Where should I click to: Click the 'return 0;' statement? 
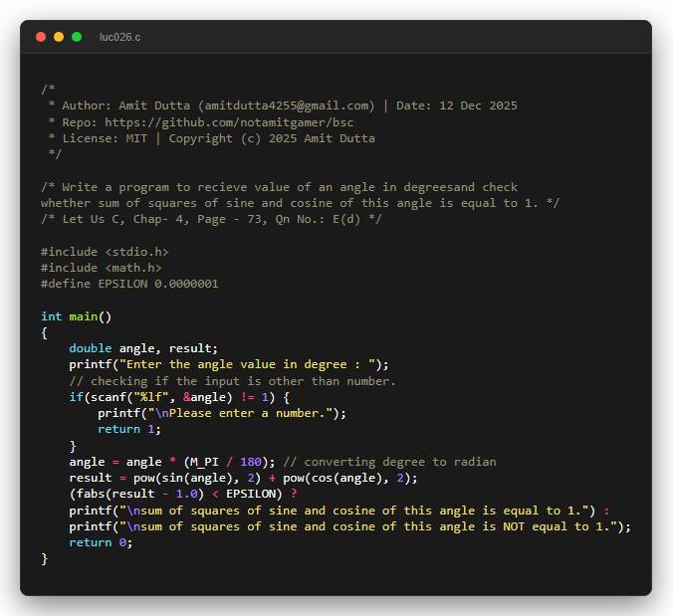click(101, 542)
